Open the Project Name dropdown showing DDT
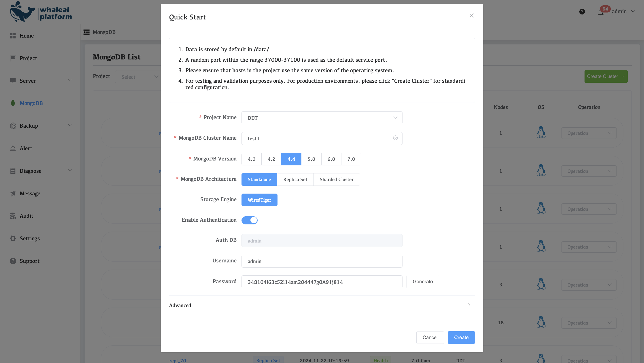This screenshot has height=363, width=644. coord(322,118)
